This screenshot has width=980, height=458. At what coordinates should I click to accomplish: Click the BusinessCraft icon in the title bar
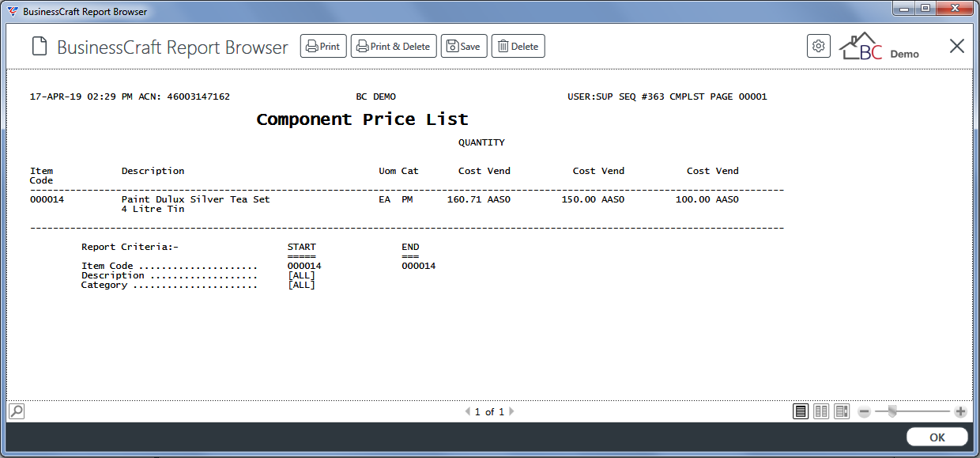coord(13,12)
